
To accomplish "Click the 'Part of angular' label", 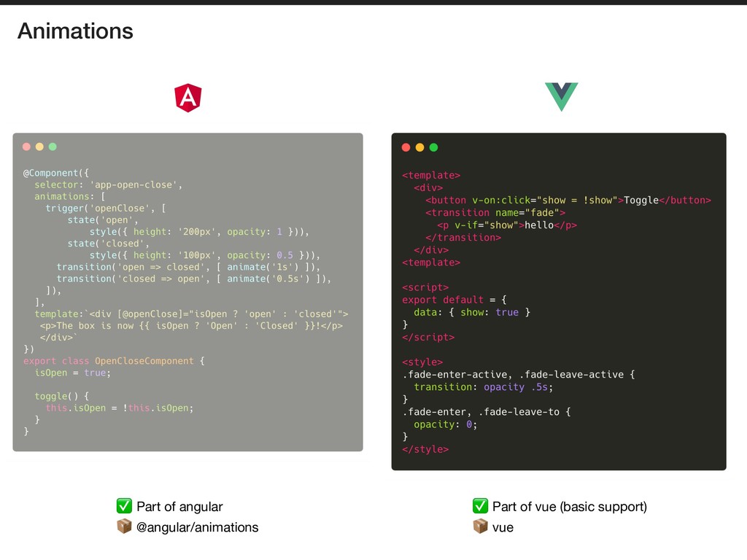I will click(x=179, y=507).
